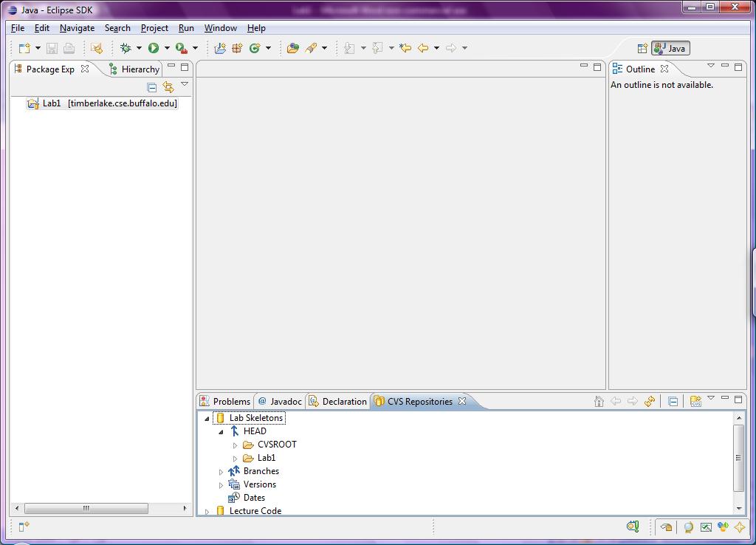Click the Open Perspective icon

pos(642,48)
